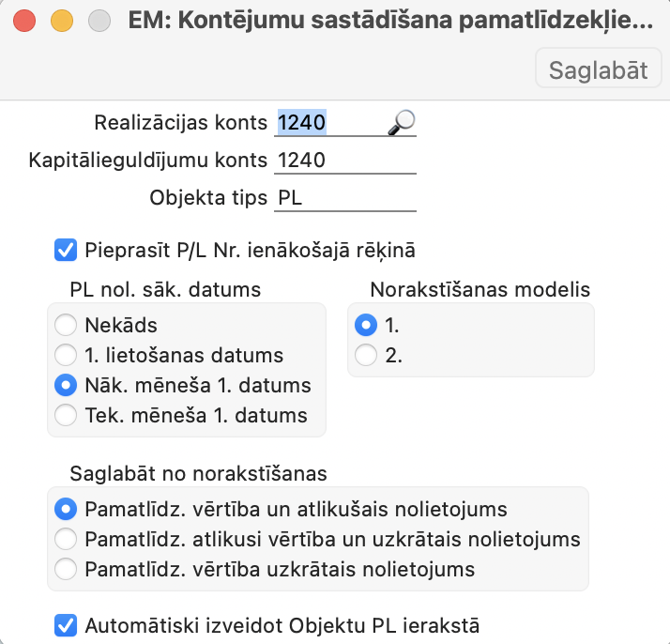
Task: Choose Norakstīšanas modelis option 1.
Action: 366,326
